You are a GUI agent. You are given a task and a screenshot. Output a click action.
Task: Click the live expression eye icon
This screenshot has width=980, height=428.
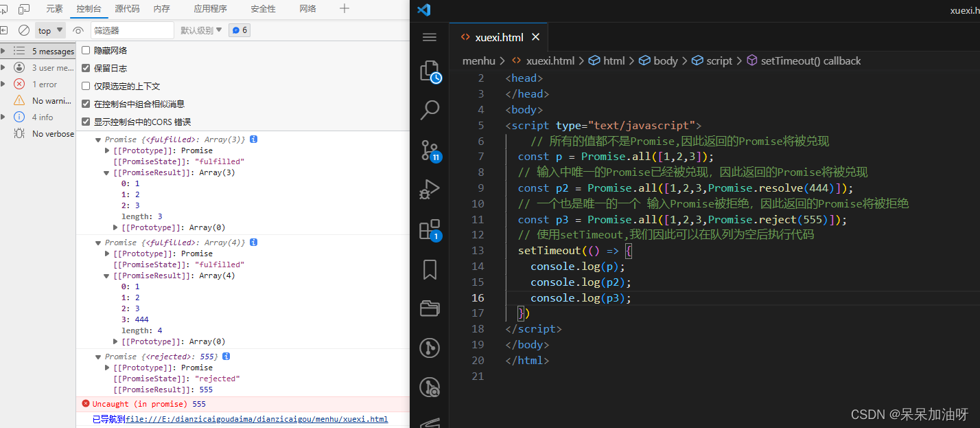point(78,30)
